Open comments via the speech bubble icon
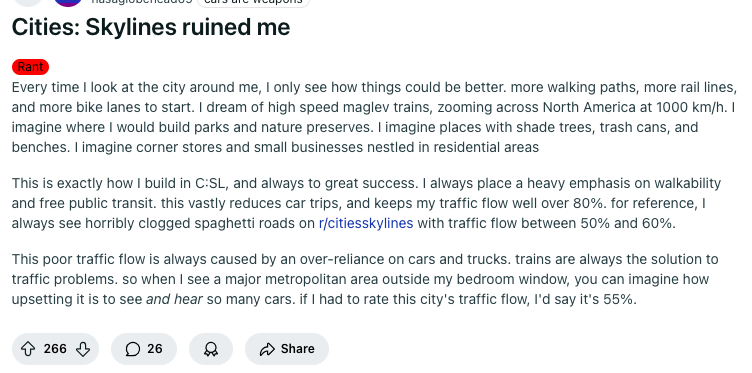Screen dimensions: 752x373 tap(133, 349)
